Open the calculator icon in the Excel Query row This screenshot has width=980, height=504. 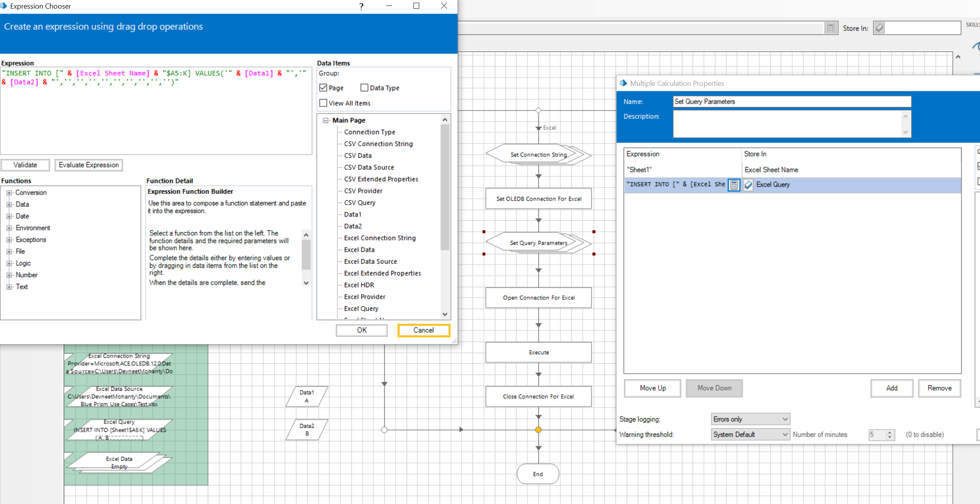coord(734,185)
